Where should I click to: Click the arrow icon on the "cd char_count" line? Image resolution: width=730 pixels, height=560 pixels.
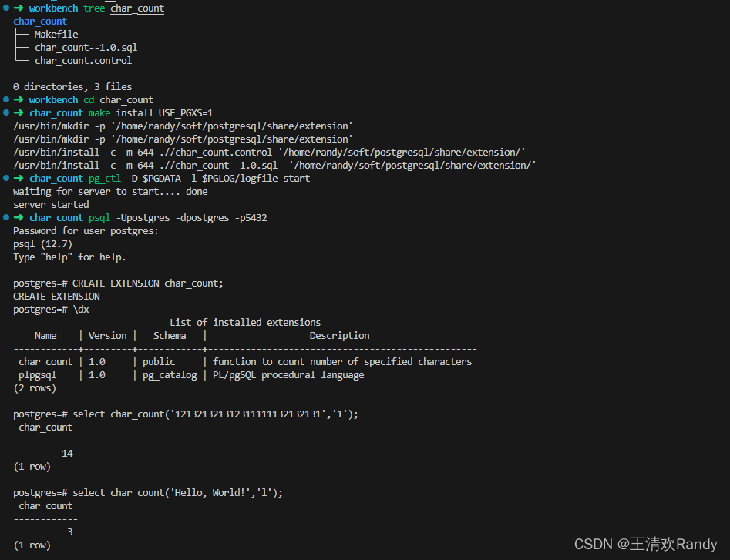(x=17, y=99)
